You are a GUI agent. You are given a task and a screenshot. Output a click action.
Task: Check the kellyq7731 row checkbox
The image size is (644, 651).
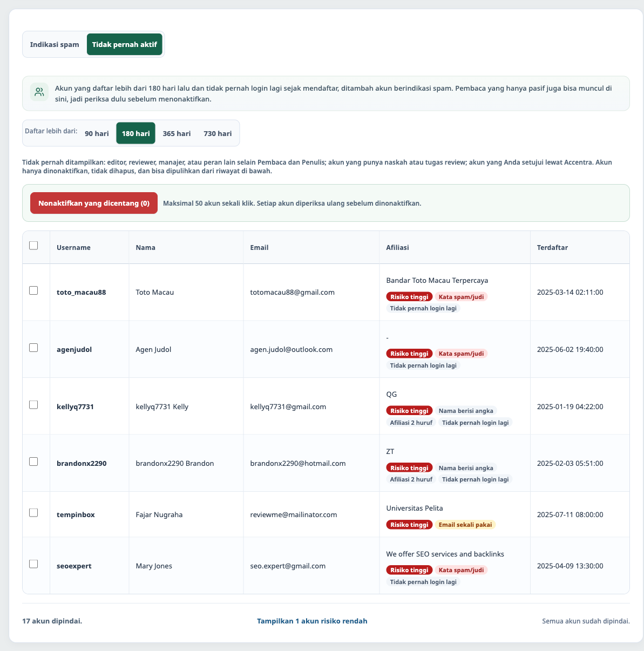pos(33,405)
